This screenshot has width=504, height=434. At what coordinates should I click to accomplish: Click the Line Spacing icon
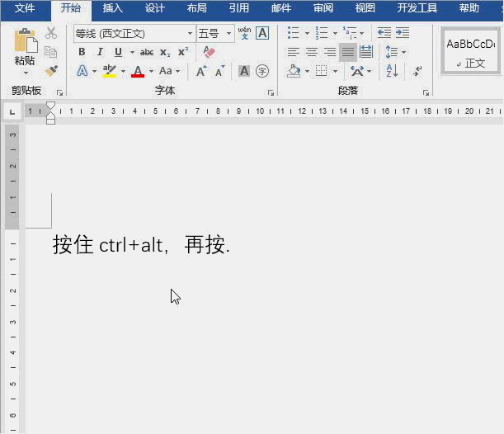click(392, 52)
